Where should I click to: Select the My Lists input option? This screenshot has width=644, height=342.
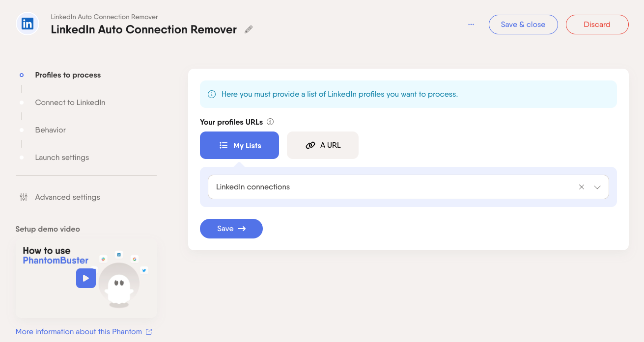[x=239, y=145]
